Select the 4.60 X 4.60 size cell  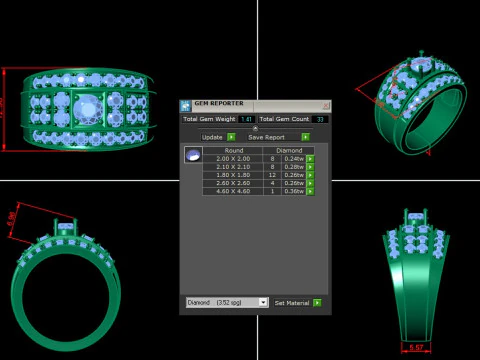pyautogui.click(x=233, y=191)
